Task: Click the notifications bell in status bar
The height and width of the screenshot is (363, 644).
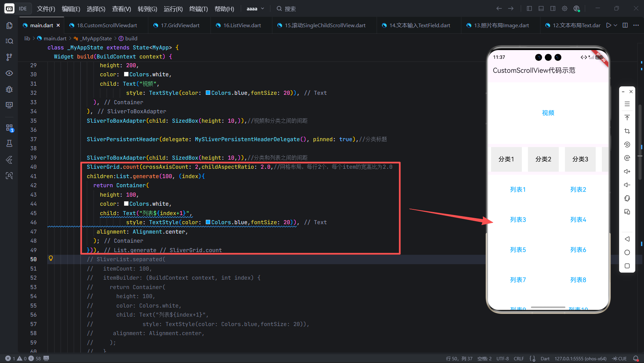Action: click(x=636, y=359)
